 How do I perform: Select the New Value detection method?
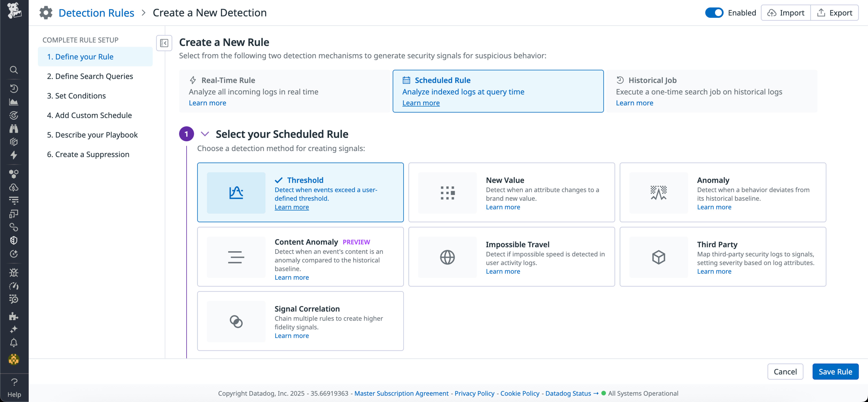tap(511, 192)
